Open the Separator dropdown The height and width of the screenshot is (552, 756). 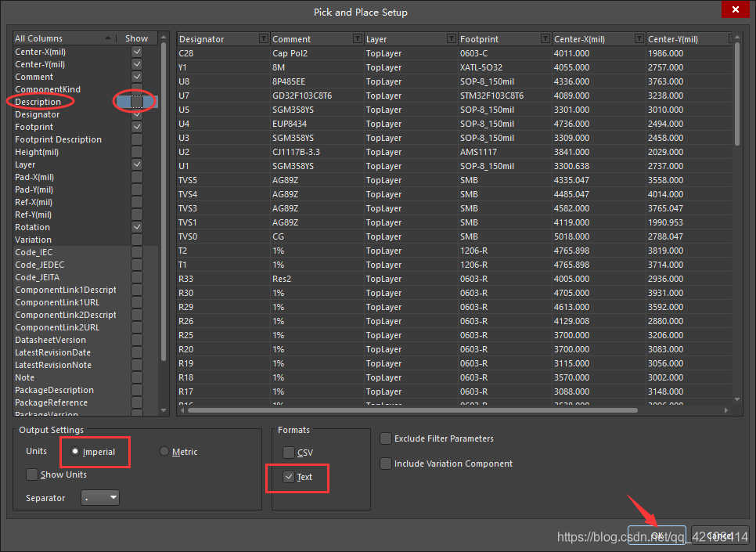point(100,497)
